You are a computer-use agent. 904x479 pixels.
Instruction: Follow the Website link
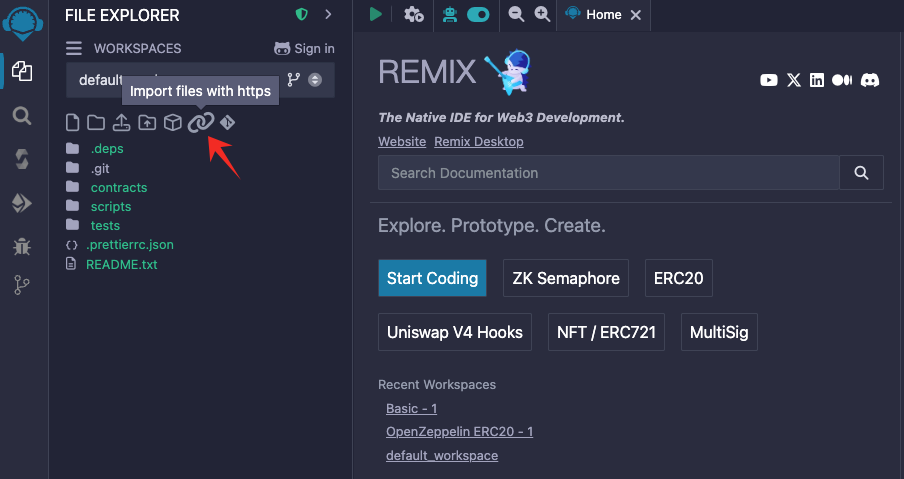coord(402,141)
